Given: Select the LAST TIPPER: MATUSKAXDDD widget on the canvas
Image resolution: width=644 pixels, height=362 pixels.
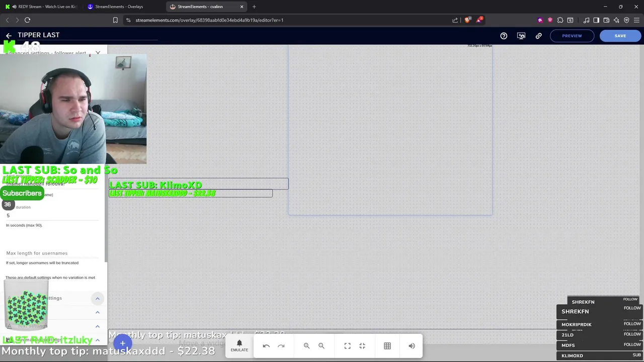Looking at the screenshot, I should (x=190, y=193).
